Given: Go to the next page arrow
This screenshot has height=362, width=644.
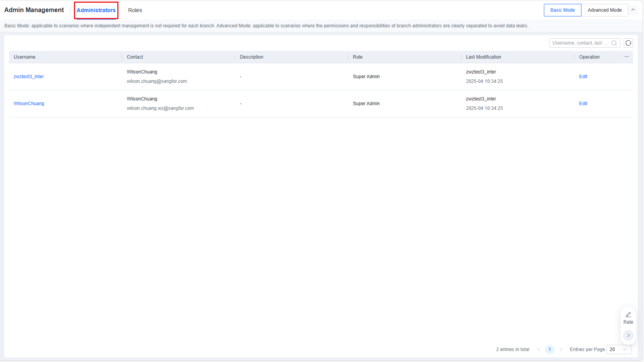Looking at the screenshot, I should point(561,349).
